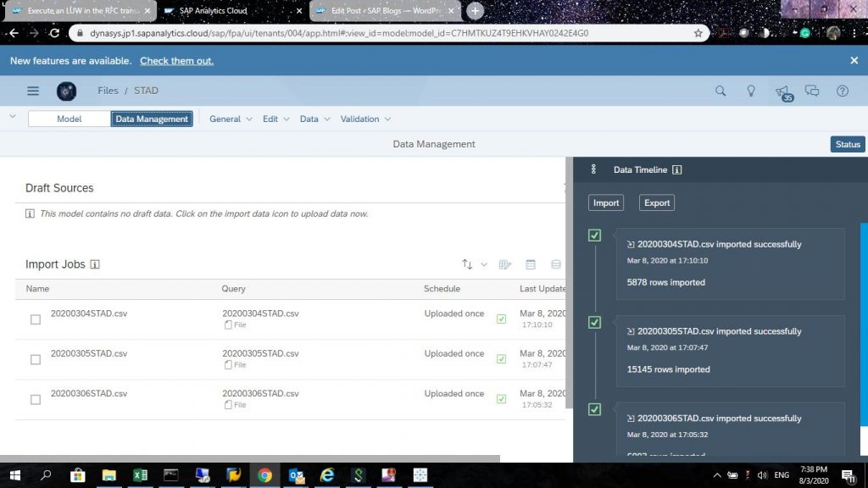The image size is (868, 488).
Task: Switch to the Model tab
Action: [70, 119]
